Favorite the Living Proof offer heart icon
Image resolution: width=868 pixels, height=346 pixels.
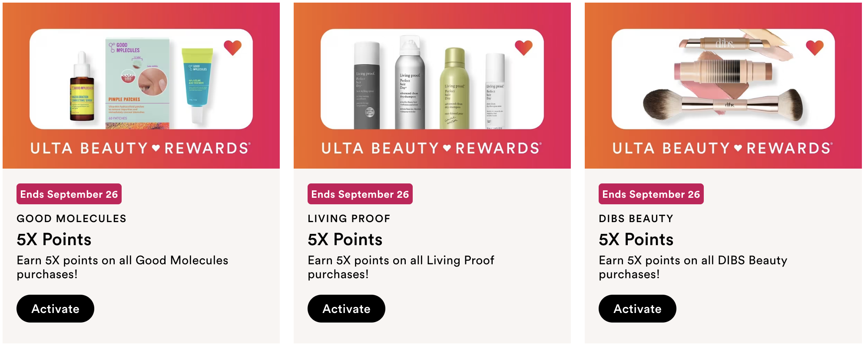pos(523,47)
